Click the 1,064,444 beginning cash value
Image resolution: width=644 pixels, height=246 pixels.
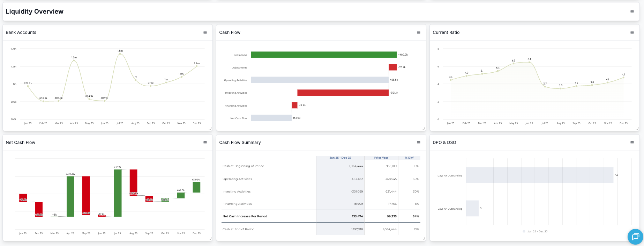356,166
